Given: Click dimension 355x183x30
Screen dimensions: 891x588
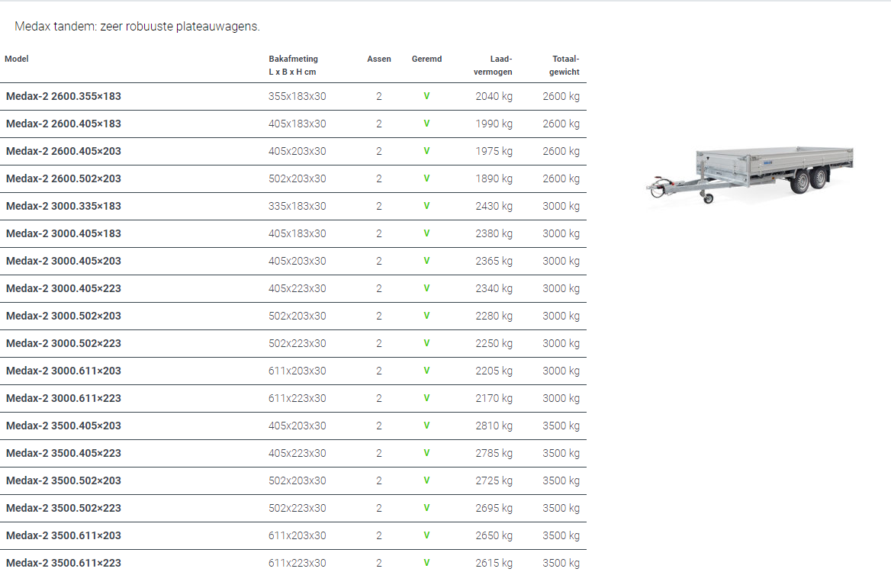Looking at the screenshot, I should [x=298, y=97].
